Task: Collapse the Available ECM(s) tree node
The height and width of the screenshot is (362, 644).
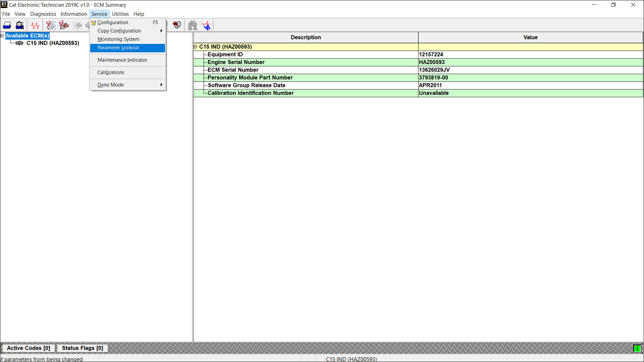Action: coord(2,36)
